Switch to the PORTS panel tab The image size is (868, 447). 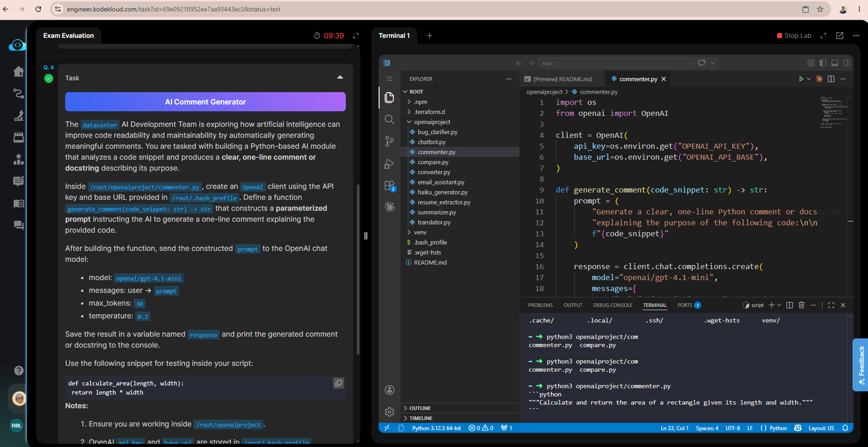point(689,305)
